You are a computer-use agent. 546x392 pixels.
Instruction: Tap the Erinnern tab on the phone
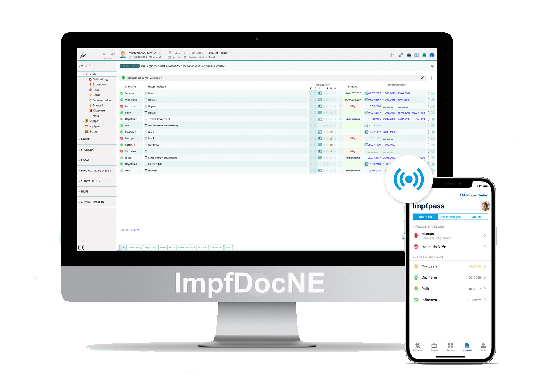click(x=418, y=347)
